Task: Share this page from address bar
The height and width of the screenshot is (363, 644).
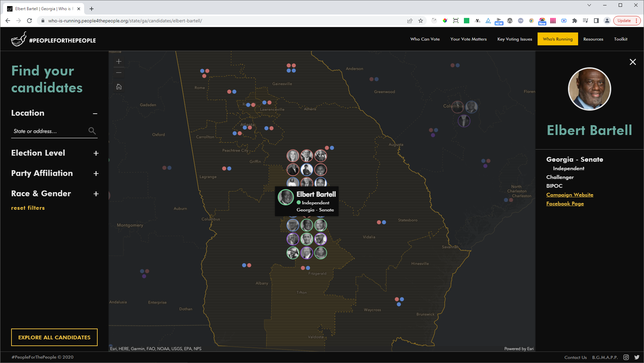Action: [410, 21]
